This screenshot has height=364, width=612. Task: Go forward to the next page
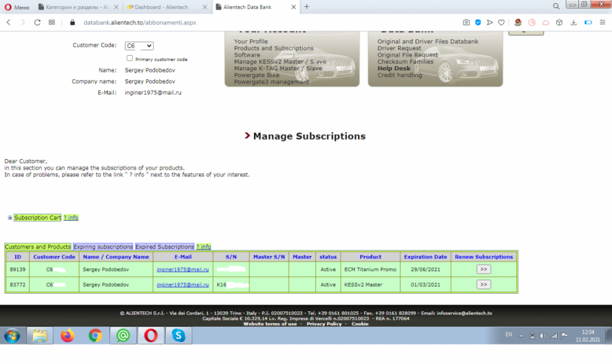[x=23, y=22]
